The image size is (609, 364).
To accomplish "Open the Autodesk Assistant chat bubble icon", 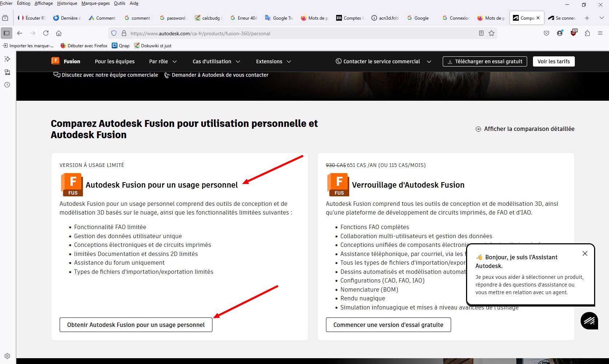I will (x=589, y=320).
